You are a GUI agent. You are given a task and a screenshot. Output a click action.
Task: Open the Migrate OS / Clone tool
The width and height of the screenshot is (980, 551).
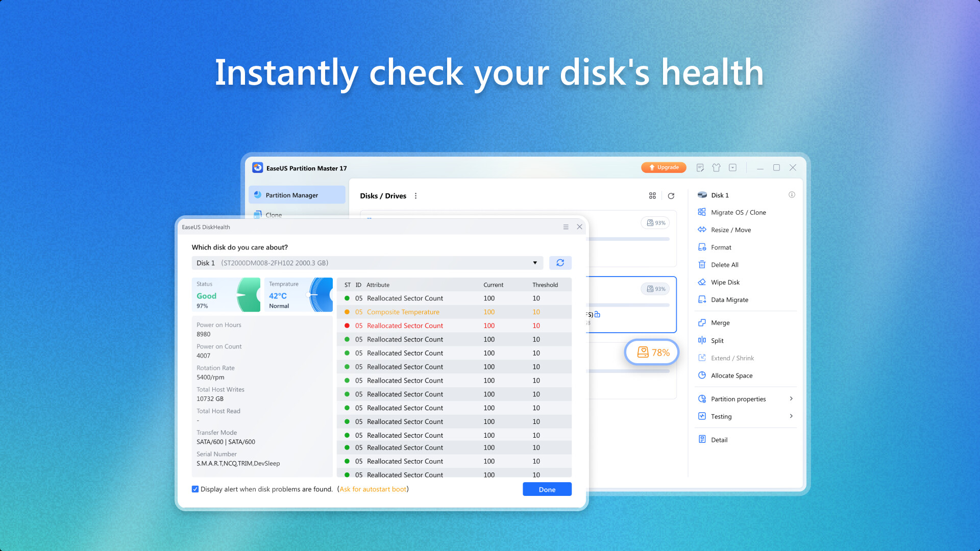[738, 212]
